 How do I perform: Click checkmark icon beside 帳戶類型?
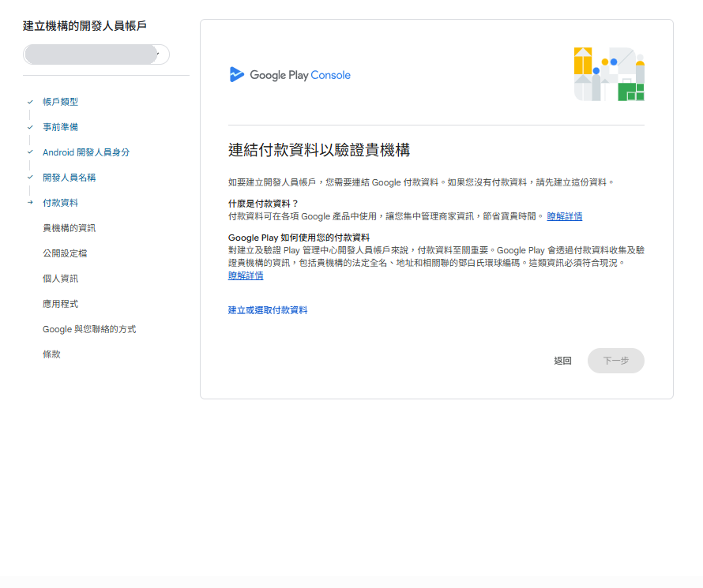[30, 102]
